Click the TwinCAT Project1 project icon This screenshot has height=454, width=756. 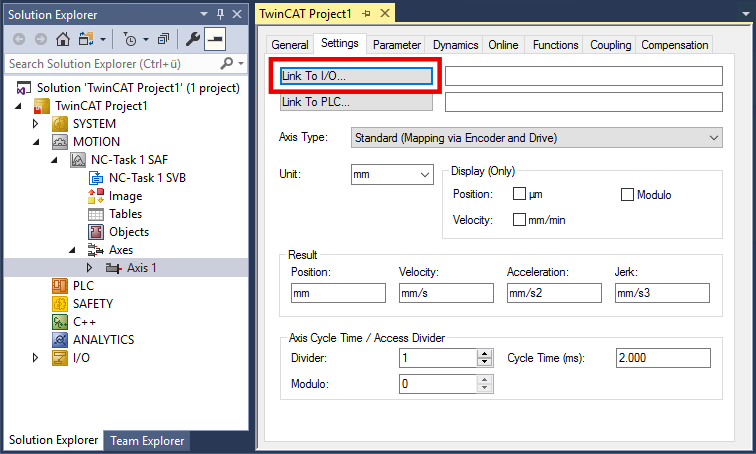[x=41, y=106]
